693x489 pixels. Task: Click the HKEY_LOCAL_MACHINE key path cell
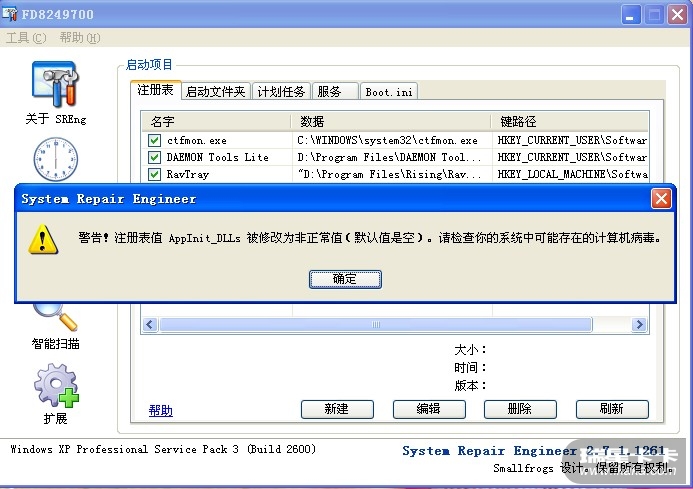[572, 174]
